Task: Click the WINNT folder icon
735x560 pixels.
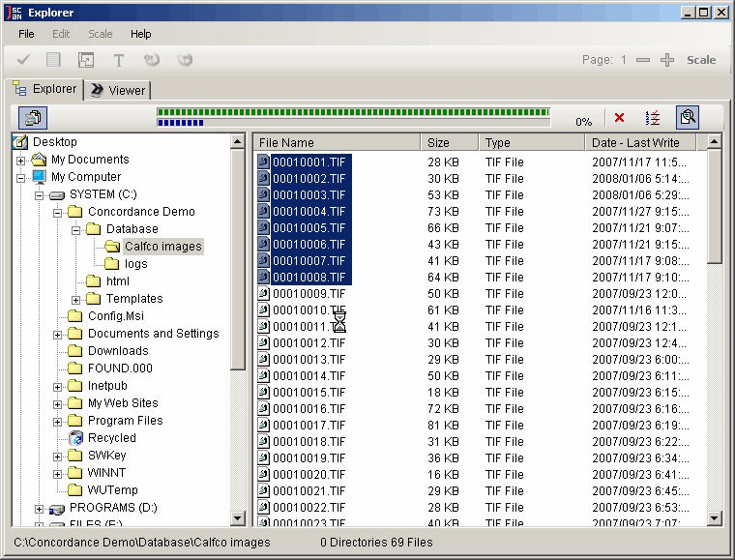Action: point(75,472)
